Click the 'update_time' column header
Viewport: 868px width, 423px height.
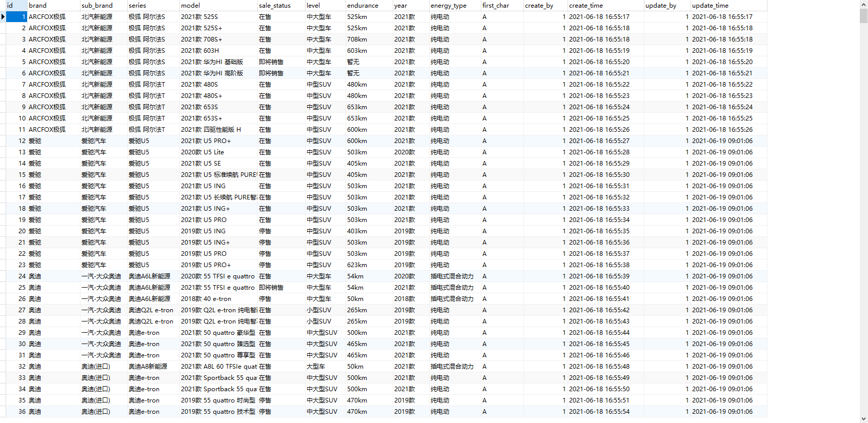[729, 6]
